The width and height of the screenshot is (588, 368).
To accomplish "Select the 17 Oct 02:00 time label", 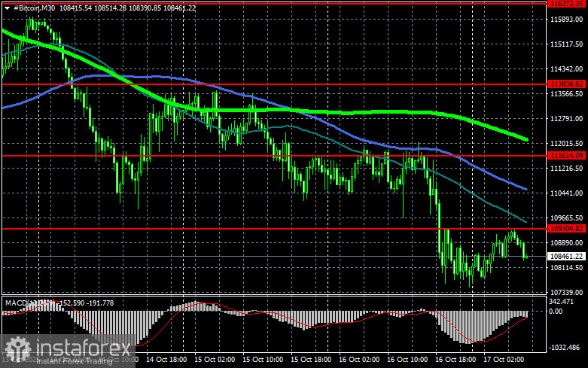I will click(504, 360).
